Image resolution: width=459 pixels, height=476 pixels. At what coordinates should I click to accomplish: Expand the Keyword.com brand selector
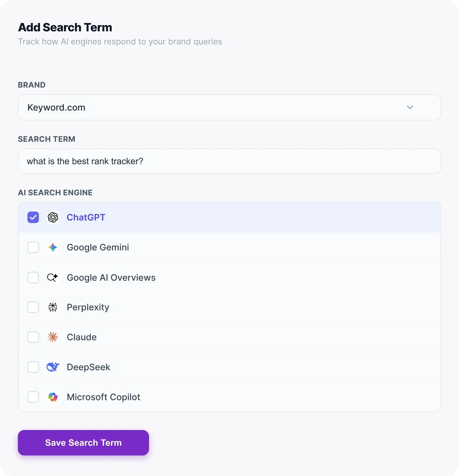point(229,107)
